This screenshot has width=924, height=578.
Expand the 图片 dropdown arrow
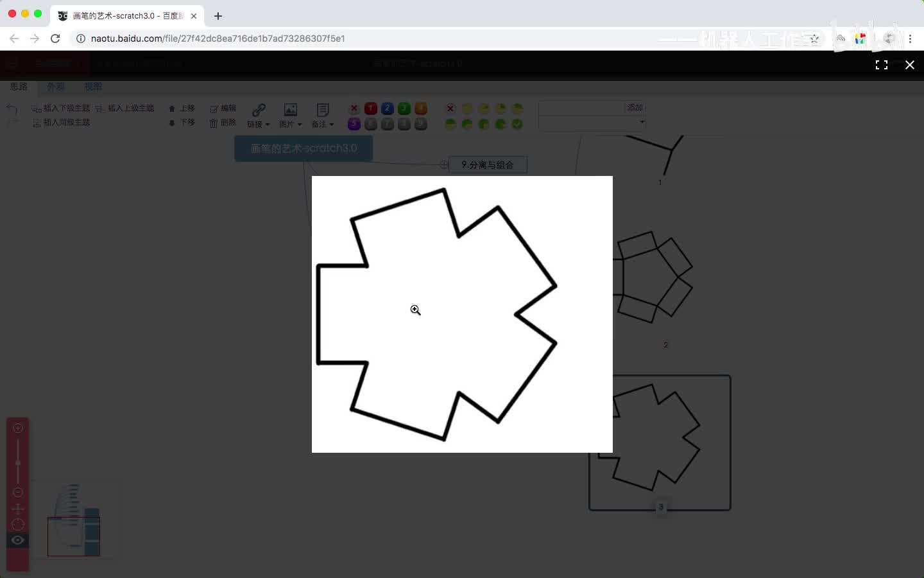tap(299, 125)
